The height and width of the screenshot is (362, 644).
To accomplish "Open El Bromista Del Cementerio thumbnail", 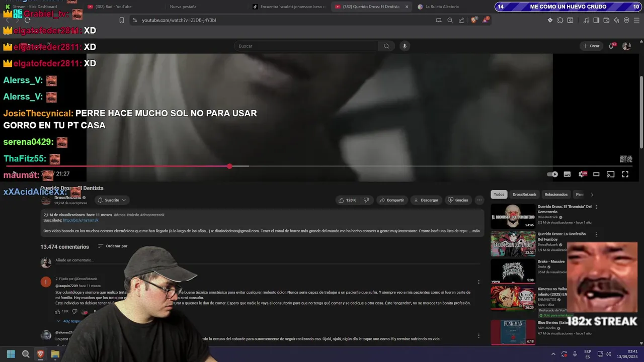I will pyautogui.click(x=513, y=216).
